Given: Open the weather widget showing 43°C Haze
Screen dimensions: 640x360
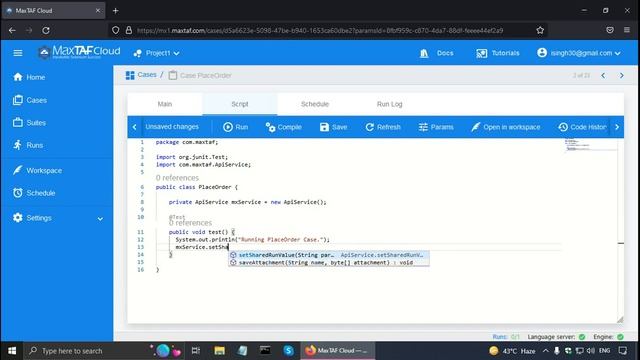Looking at the screenshot, I should [x=512, y=351].
